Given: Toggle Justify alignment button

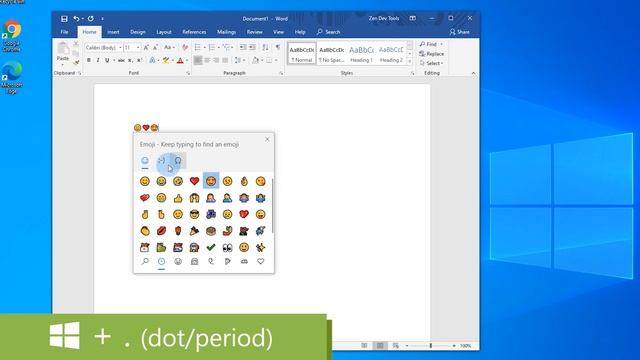Looking at the screenshot, I should (225, 60).
